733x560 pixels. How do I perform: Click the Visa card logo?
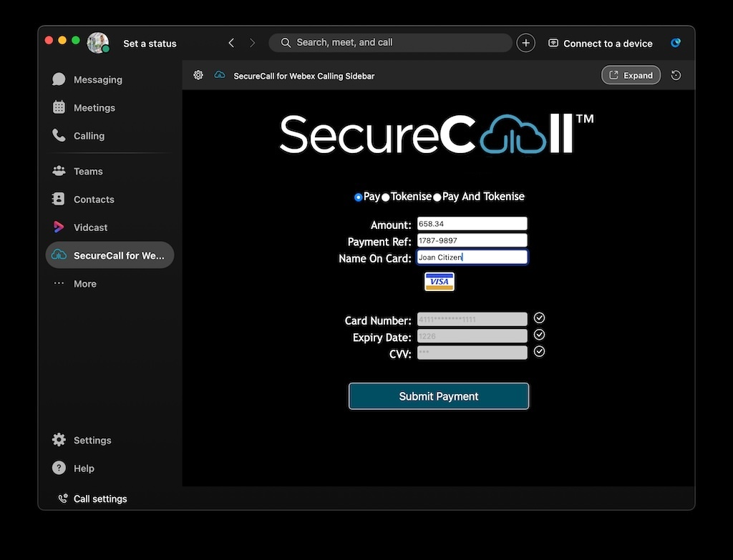coord(439,282)
